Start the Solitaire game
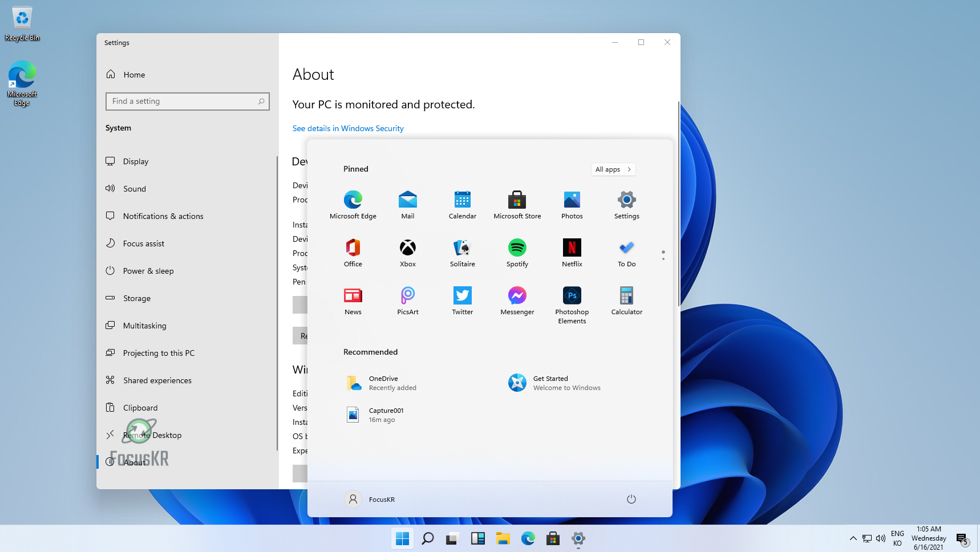 click(463, 253)
